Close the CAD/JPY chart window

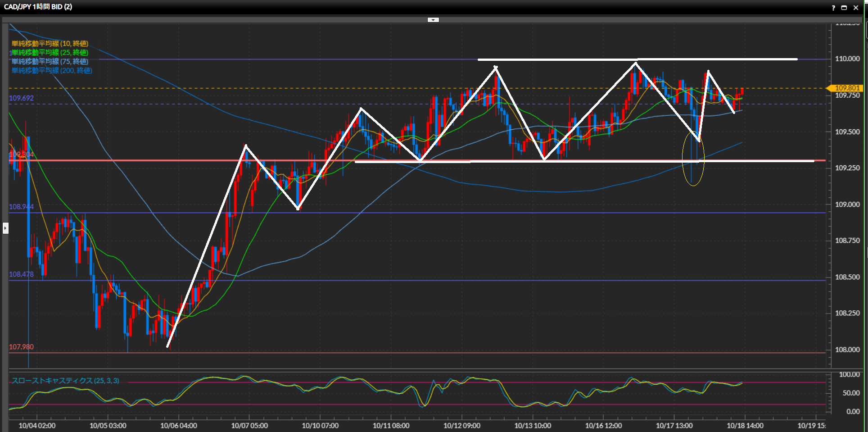coord(856,8)
